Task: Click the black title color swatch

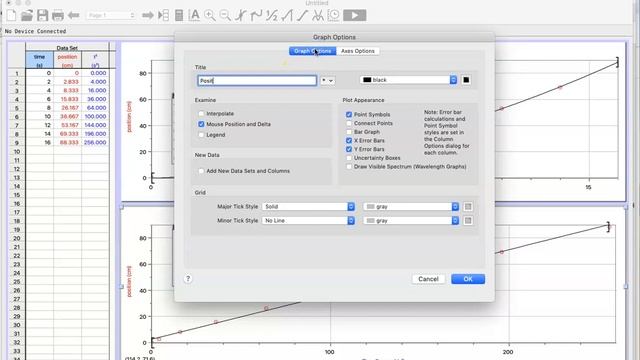Action: pos(466,80)
